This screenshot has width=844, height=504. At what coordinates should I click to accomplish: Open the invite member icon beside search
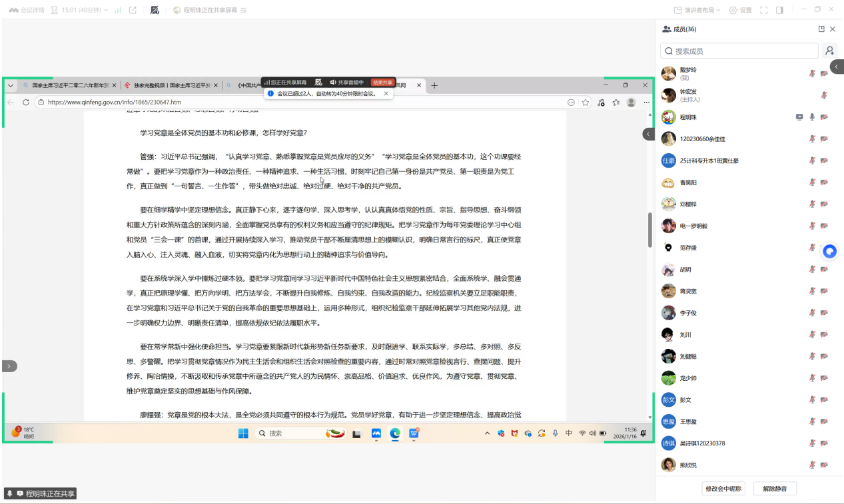(x=829, y=51)
